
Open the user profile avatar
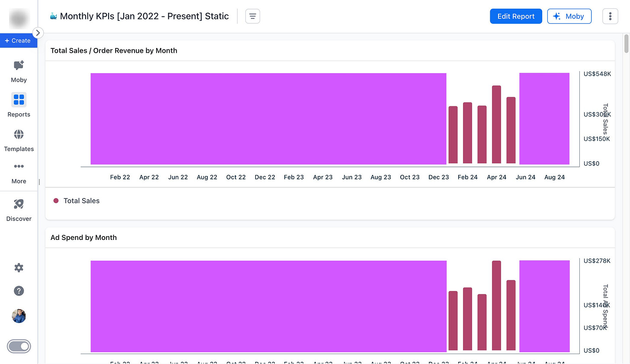19,316
